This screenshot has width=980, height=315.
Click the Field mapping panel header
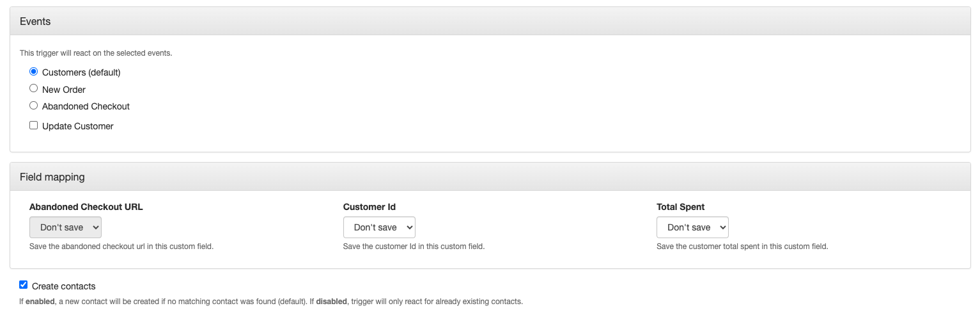point(490,177)
